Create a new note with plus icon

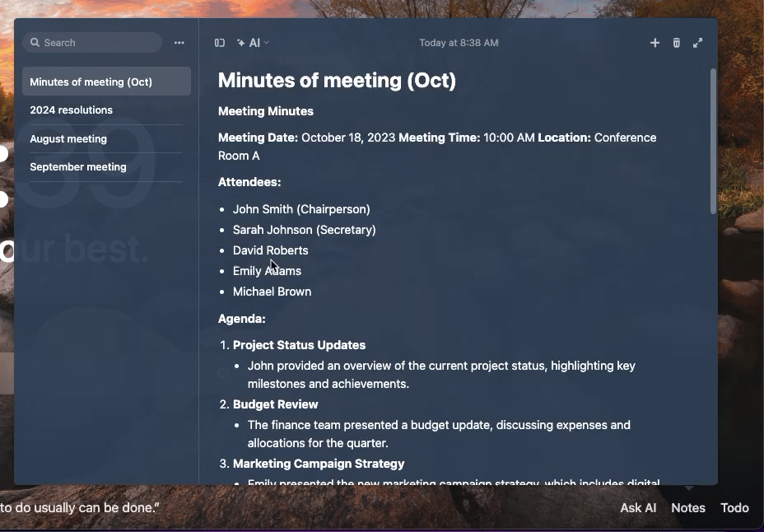pos(655,43)
